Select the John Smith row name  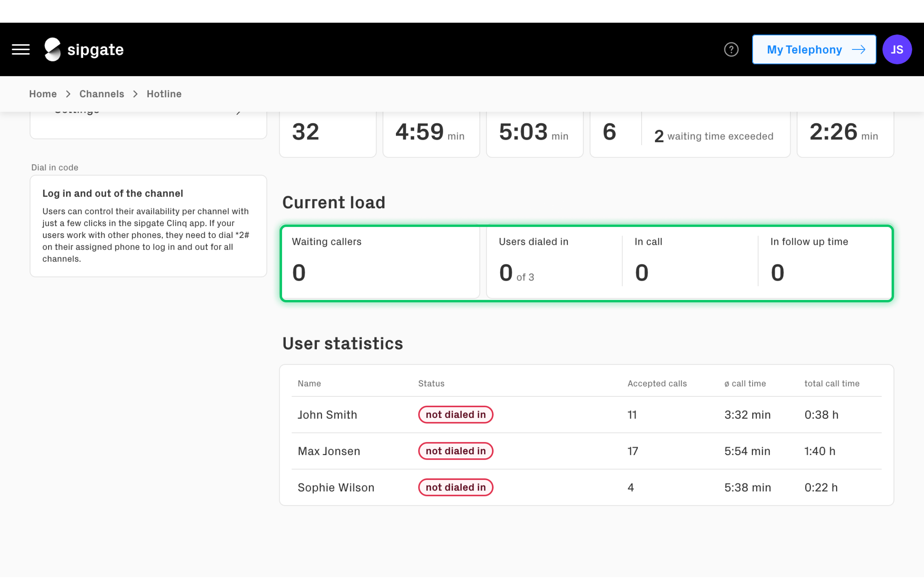(x=327, y=415)
